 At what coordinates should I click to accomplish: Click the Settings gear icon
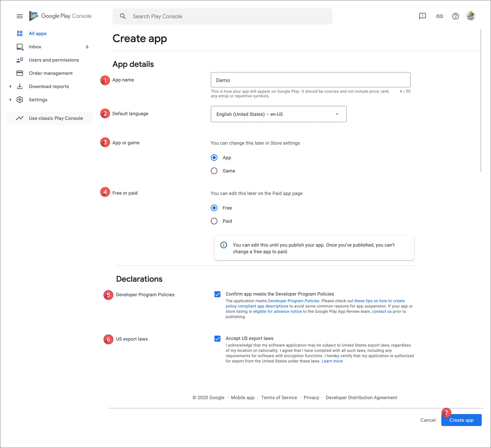pyautogui.click(x=20, y=99)
